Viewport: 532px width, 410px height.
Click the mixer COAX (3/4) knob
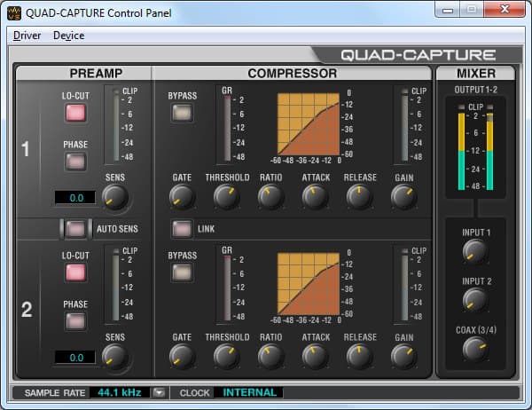tap(475, 349)
